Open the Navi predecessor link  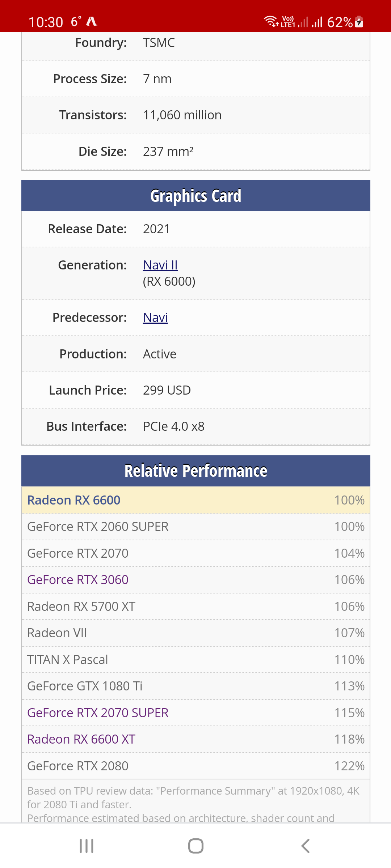point(155,318)
